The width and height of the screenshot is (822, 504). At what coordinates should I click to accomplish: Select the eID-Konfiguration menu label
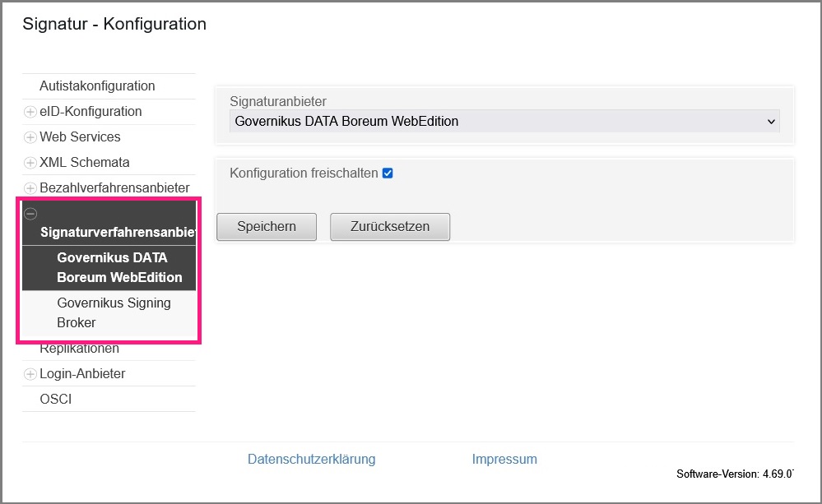pos(91,112)
